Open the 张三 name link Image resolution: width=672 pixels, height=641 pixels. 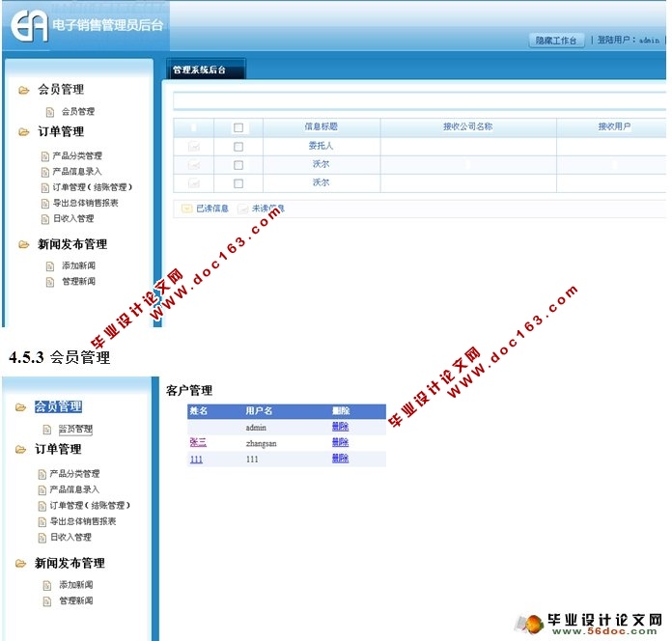tap(198, 442)
